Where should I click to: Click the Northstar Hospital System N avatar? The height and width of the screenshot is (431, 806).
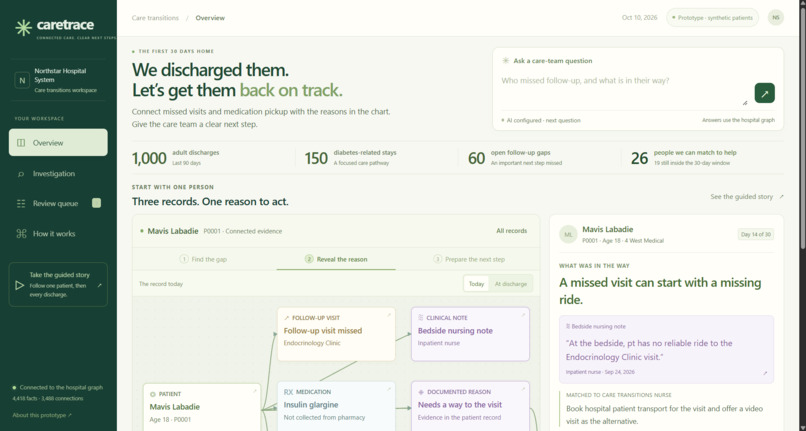click(x=22, y=81)
